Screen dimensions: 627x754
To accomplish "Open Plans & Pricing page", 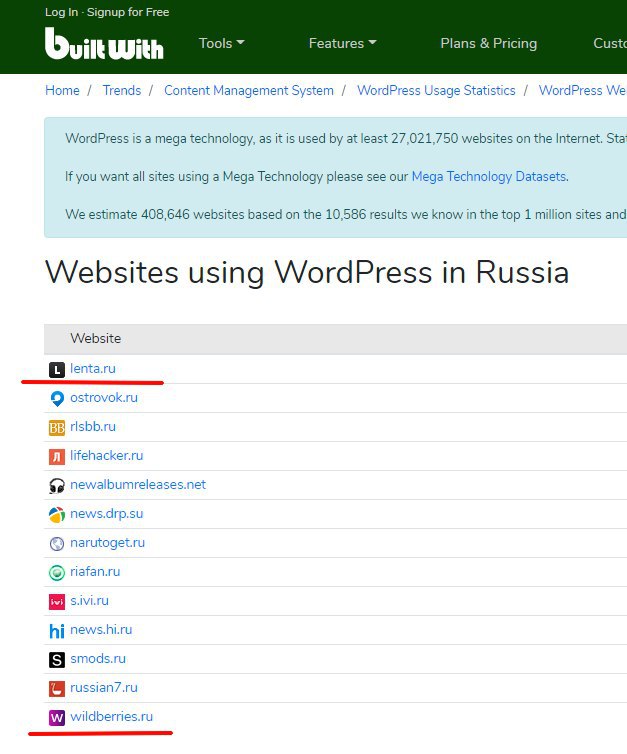I will click(x=489, y=43).
